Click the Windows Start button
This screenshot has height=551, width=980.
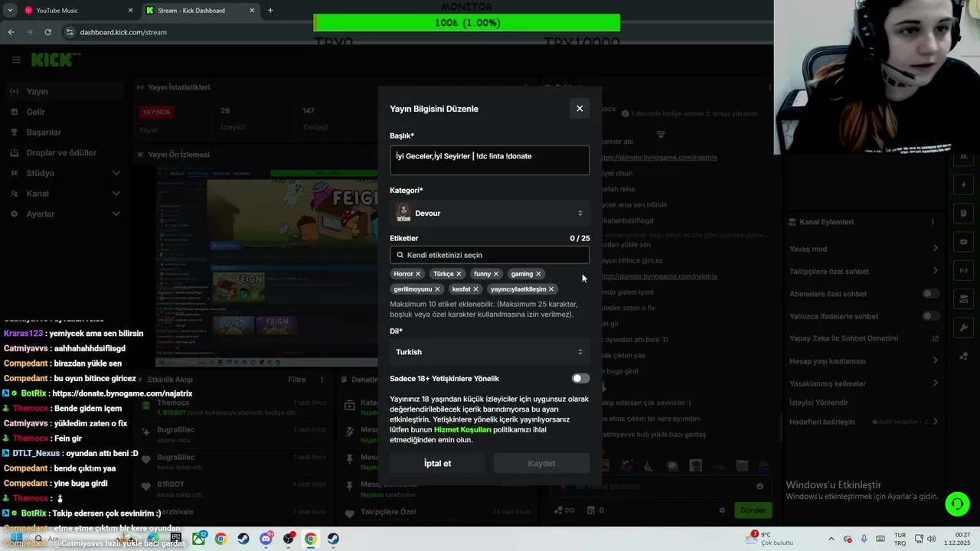[x=15, y=539]
